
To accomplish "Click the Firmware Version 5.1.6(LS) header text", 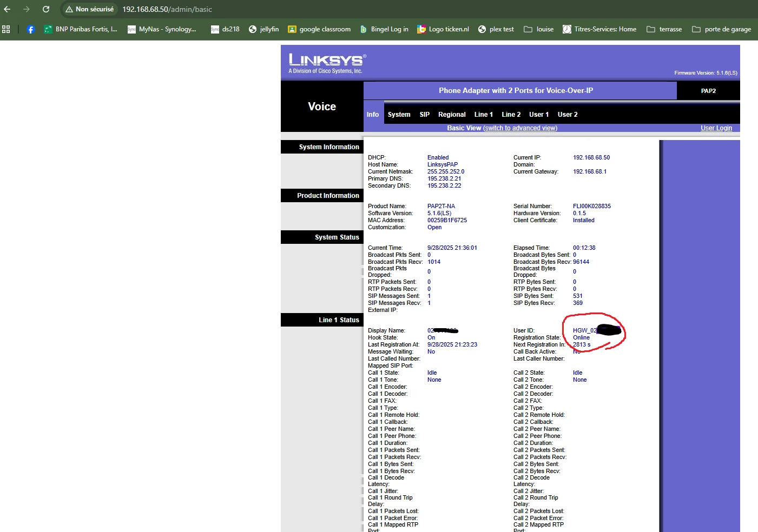I will pos(706,73).
